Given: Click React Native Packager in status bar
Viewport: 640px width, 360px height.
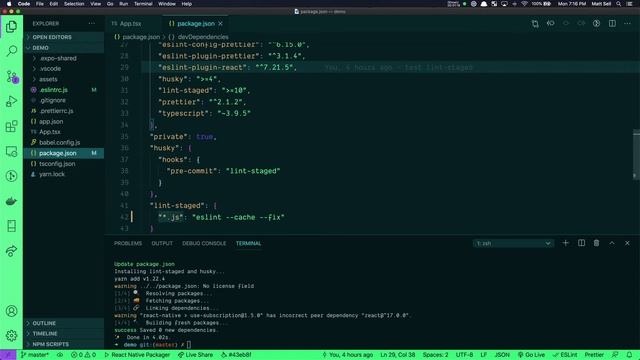Looking at the screenshot, I should [137, 355].
